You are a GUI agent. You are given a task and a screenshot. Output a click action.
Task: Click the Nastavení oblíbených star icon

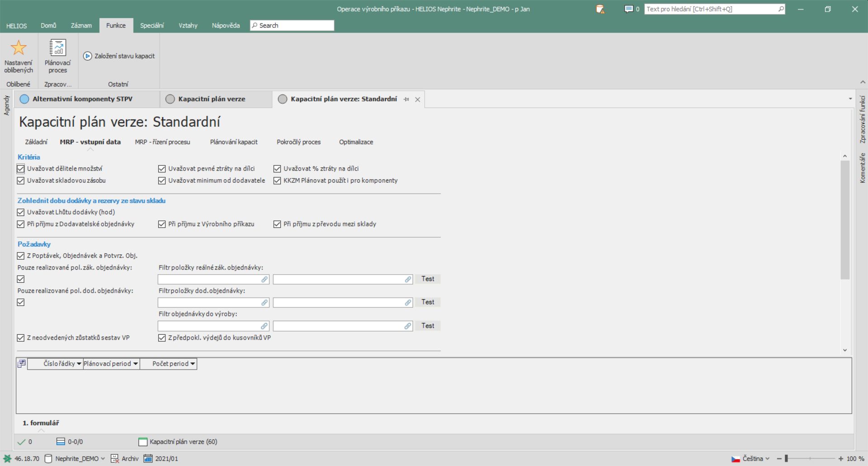coord(19,48)
